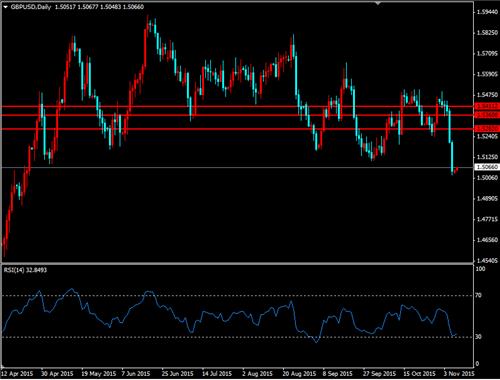Click the 7 Jun 2015 date label
Screen dimensions: 500x380
tap(136, 373)
